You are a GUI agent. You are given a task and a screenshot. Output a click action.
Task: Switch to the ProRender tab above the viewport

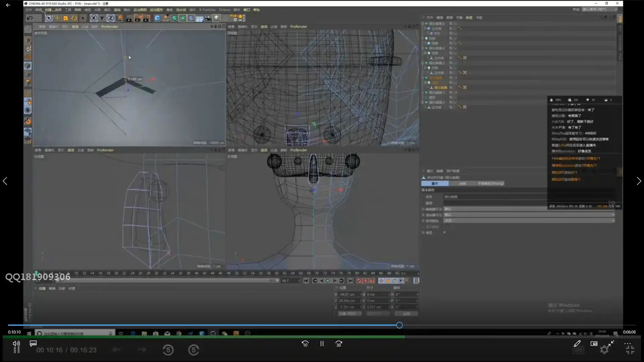[109, 26]
